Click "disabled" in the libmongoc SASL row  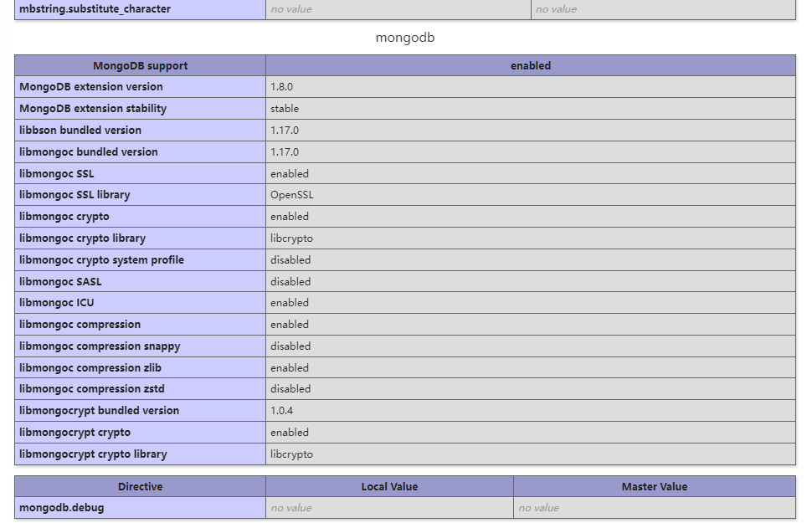(x=290, y=282)
